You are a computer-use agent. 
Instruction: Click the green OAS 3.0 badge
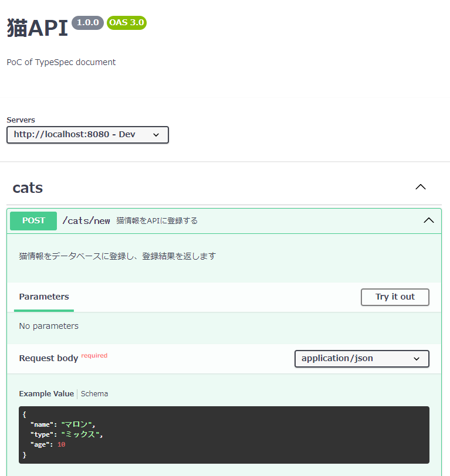coord(126,22)
